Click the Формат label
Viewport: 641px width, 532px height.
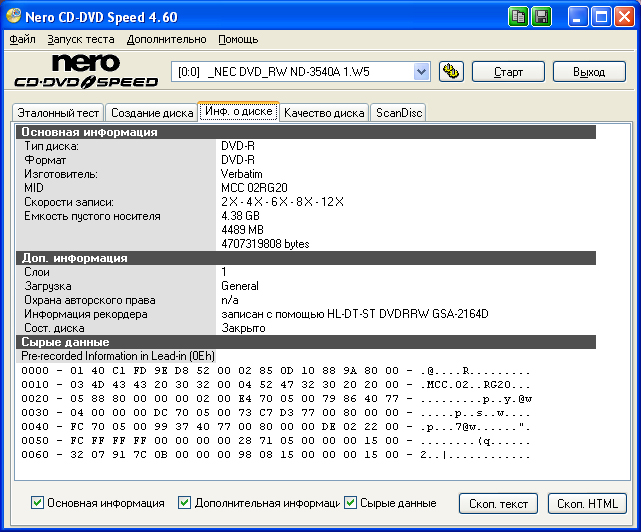(x=45, y=160)
